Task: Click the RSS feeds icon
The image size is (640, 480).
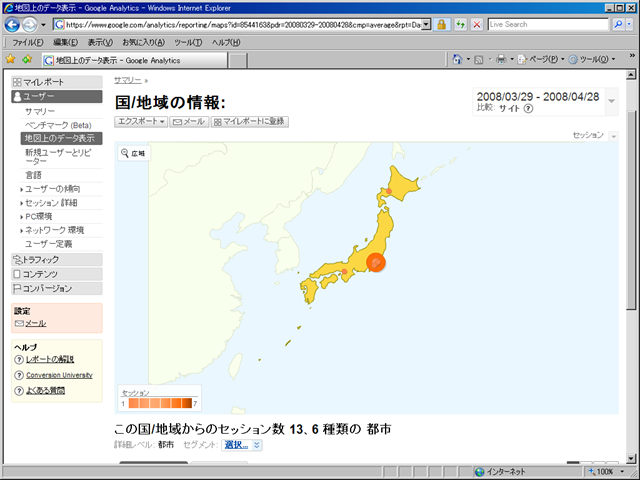Action: click(479, 60)
